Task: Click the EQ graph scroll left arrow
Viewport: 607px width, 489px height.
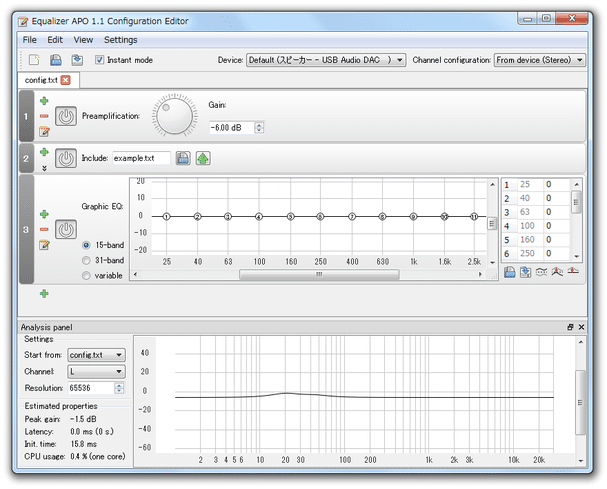Action: [x=135, y=274]
